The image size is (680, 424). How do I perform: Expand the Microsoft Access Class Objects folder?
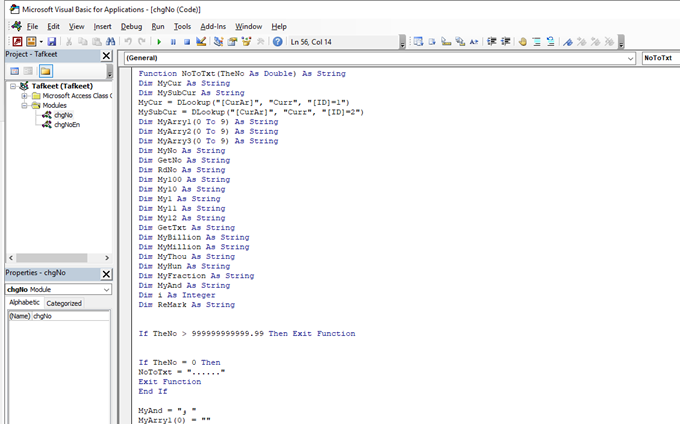click(24, 95)
